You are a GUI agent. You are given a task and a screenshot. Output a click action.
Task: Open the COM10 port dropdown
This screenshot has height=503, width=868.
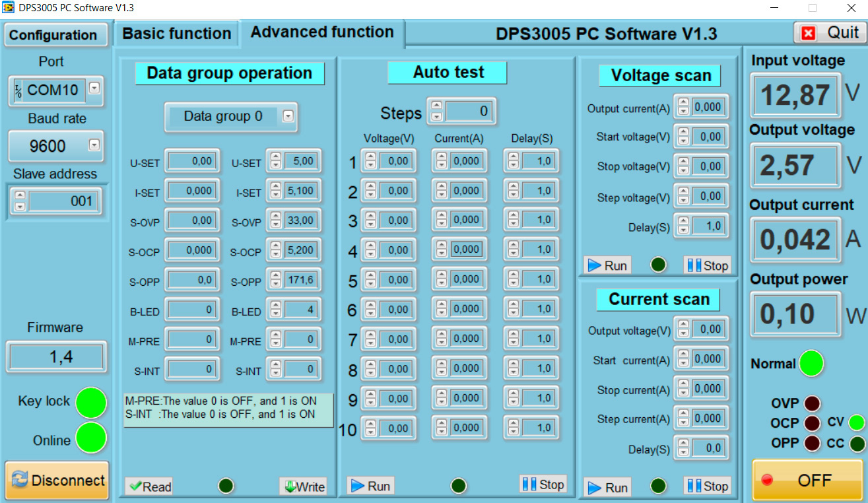tap(94, 88)
